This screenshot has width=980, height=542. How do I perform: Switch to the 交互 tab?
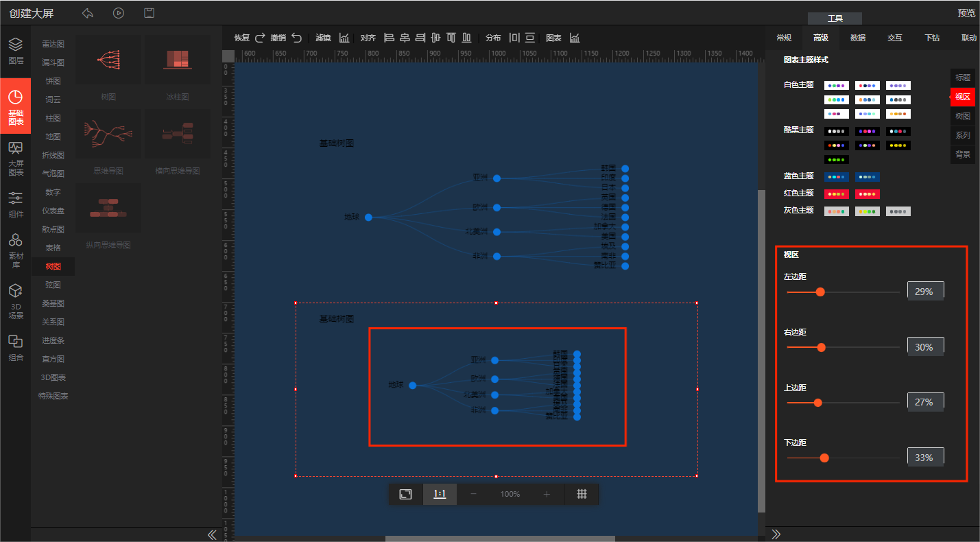click(x=895, y=38)
